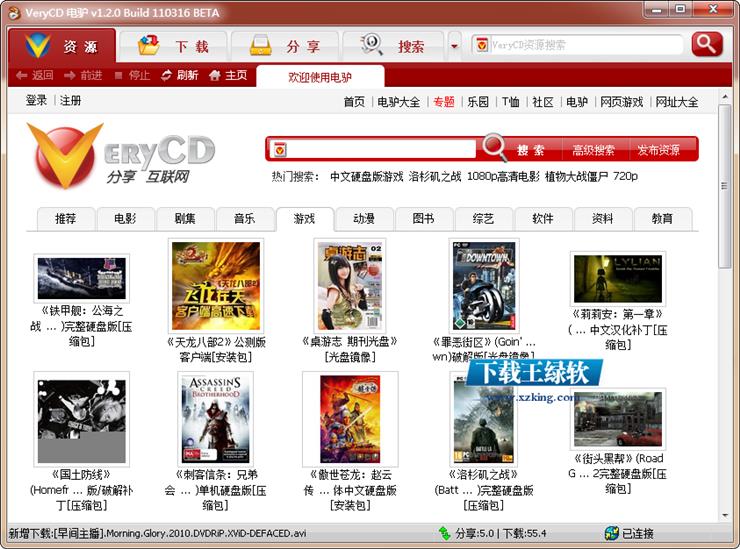The height and width of the screenshot is (549, 740).
Task: Open search type icon in page search box
Action: click(x=280, y=150)
